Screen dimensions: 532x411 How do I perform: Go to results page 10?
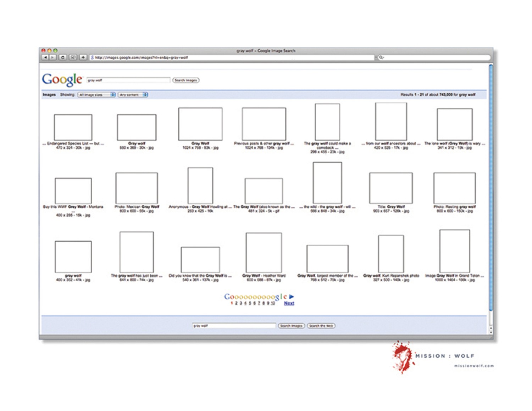(x=273, y=303)
